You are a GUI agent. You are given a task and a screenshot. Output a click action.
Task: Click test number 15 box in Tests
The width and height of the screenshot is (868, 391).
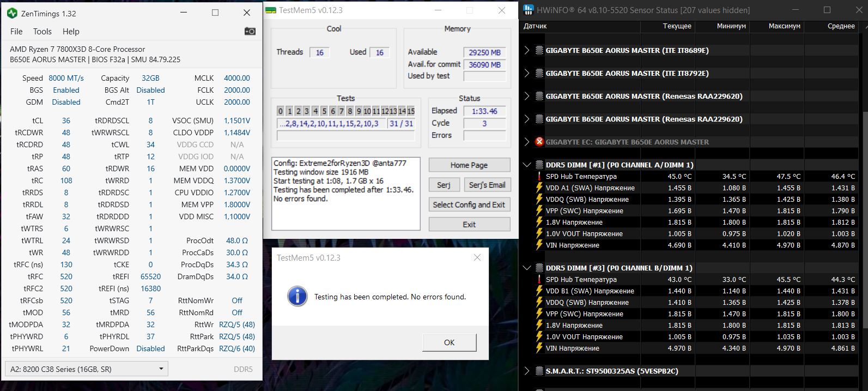tap(411, 111)
